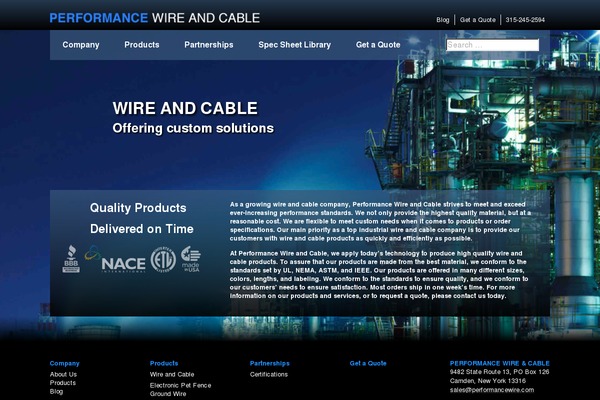Click the 9482 State Route 13 address line
The image size is (600, 400).
tap(499, 372)
